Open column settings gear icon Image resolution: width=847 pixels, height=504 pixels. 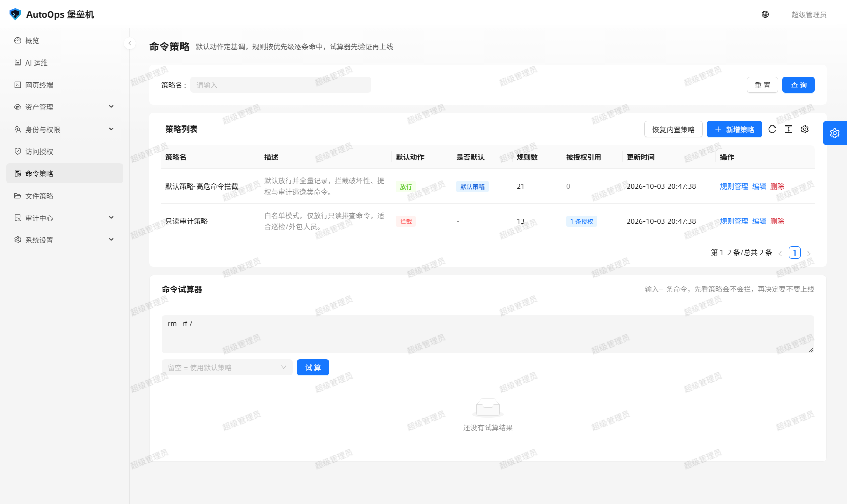805,129
